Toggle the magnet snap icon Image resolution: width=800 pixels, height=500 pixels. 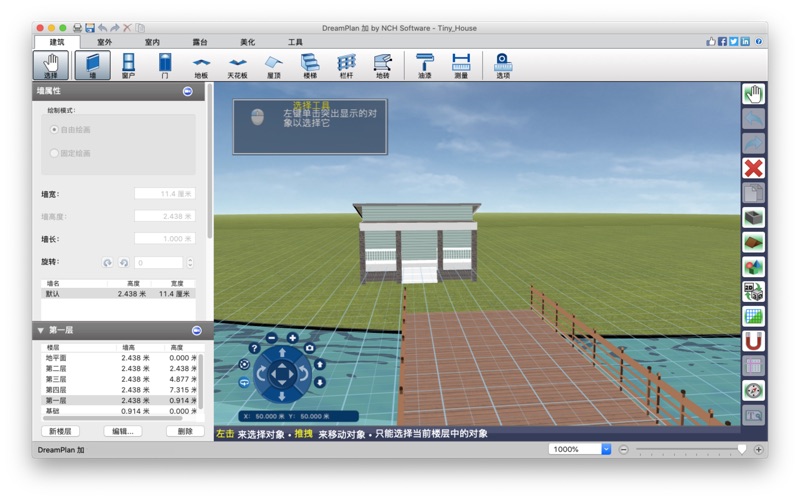(x=753, y=341)
